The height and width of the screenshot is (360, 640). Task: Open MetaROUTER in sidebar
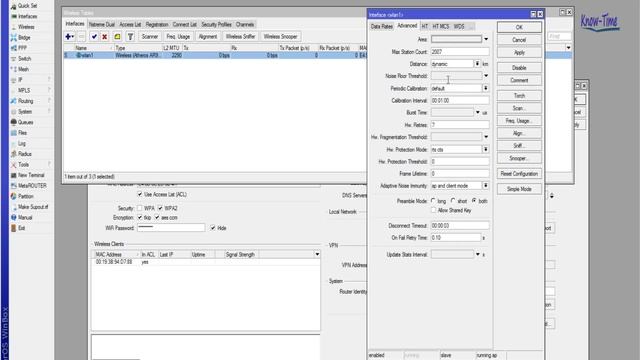tap(32, 186)
